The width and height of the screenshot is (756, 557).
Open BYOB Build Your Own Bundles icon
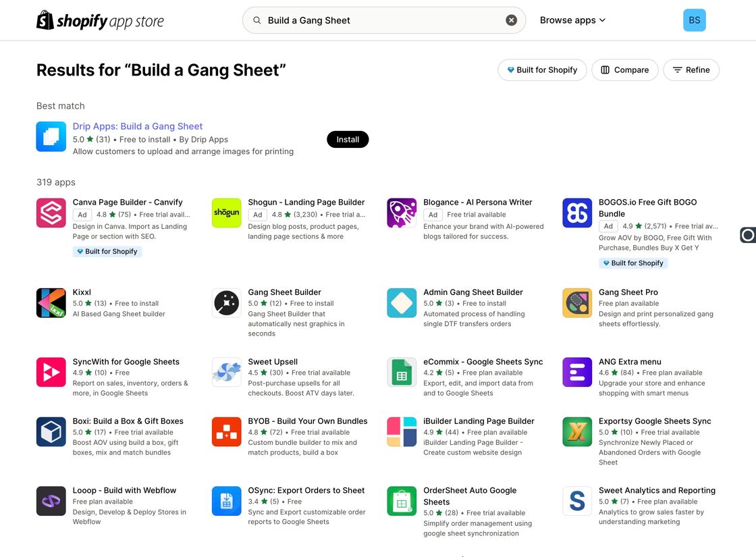[x=227, y=431]
